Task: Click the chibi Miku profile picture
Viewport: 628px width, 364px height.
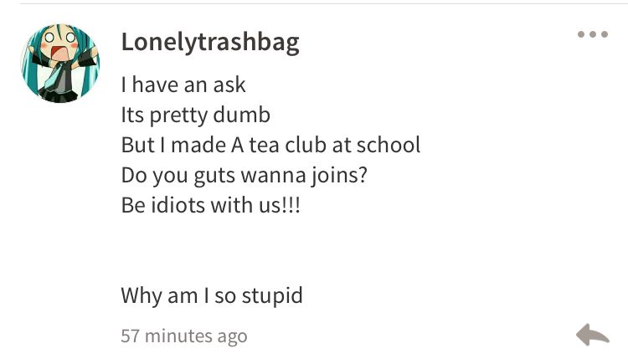Action: point(60,64)
